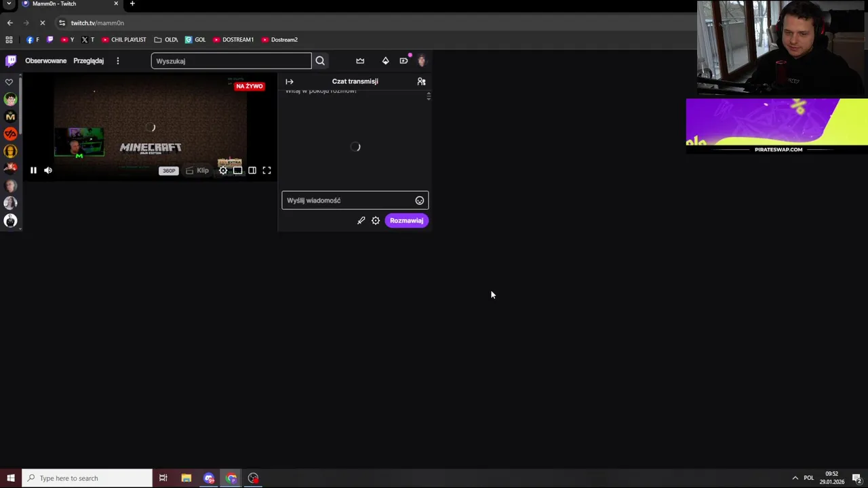The width and height of the screenshot is (868, 488).
Task: Open first followed channel green avatar
Action: pyautogui.click(x=10, y=100)
